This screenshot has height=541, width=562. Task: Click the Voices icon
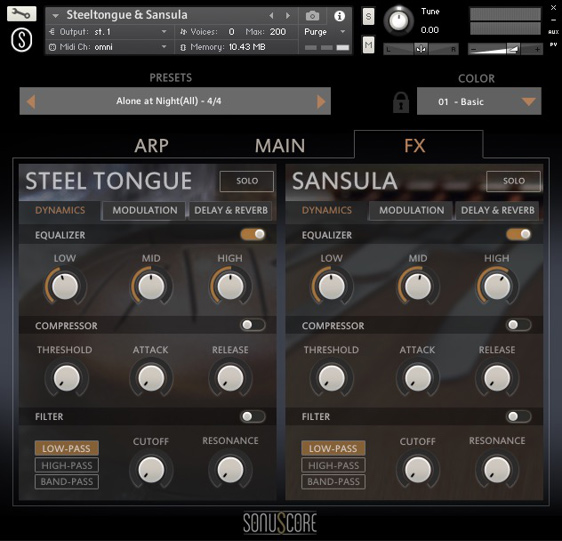click(x=184, y=32)
